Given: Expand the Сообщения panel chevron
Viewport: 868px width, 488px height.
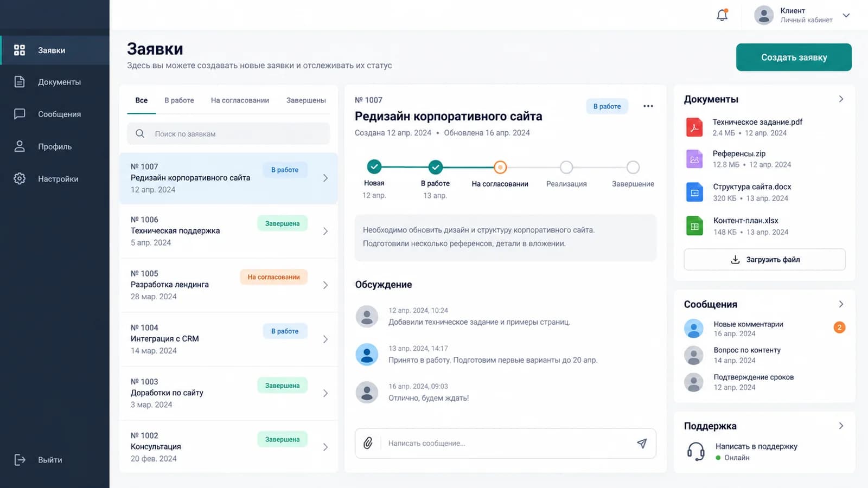Looking at the screenshot, I should [x=841, y=304].
